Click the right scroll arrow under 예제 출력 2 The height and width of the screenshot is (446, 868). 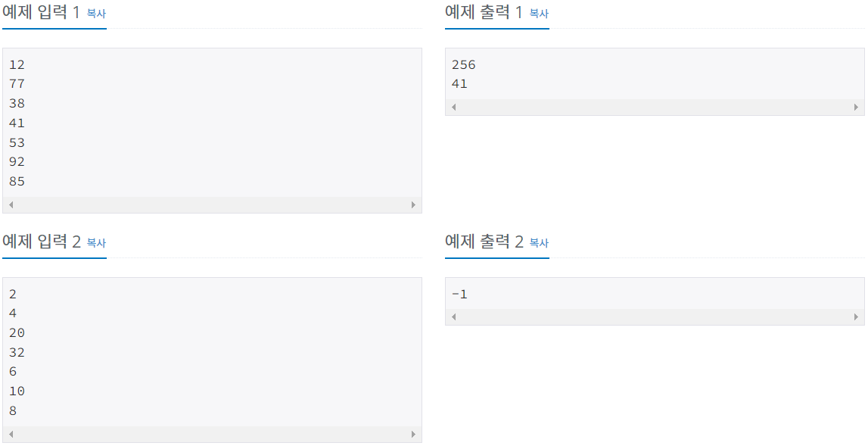857,317
